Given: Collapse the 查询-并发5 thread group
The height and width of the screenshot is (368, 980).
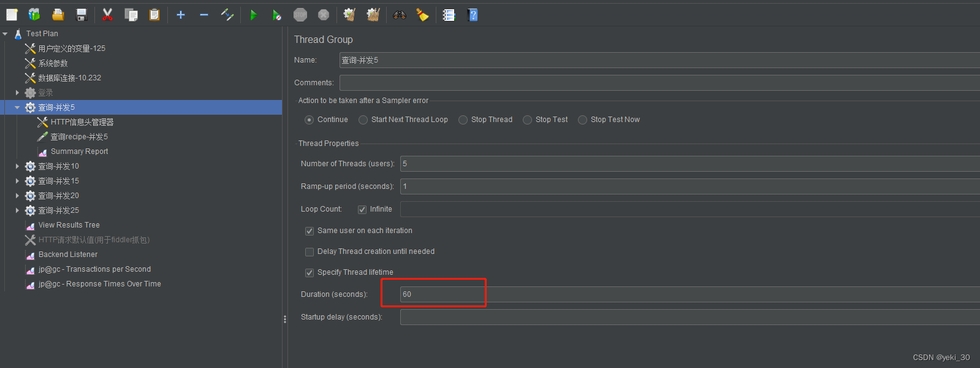Looking at the screenshot, I should [x=17, y=107].
